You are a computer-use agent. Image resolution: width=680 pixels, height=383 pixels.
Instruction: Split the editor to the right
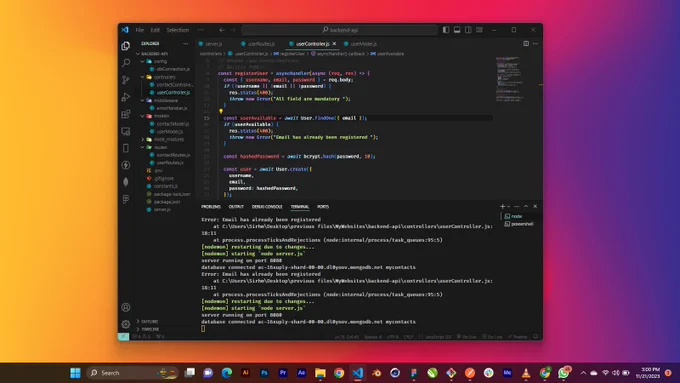coord(526,43)
